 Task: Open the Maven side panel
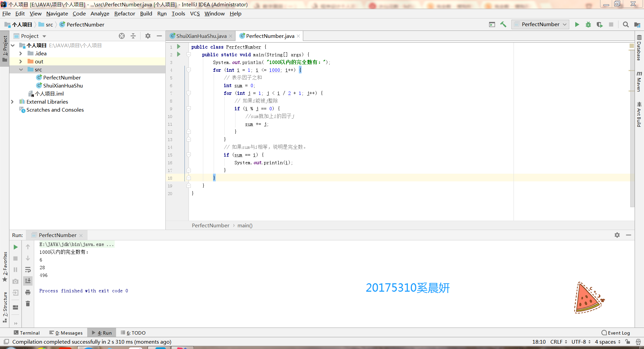639,81
